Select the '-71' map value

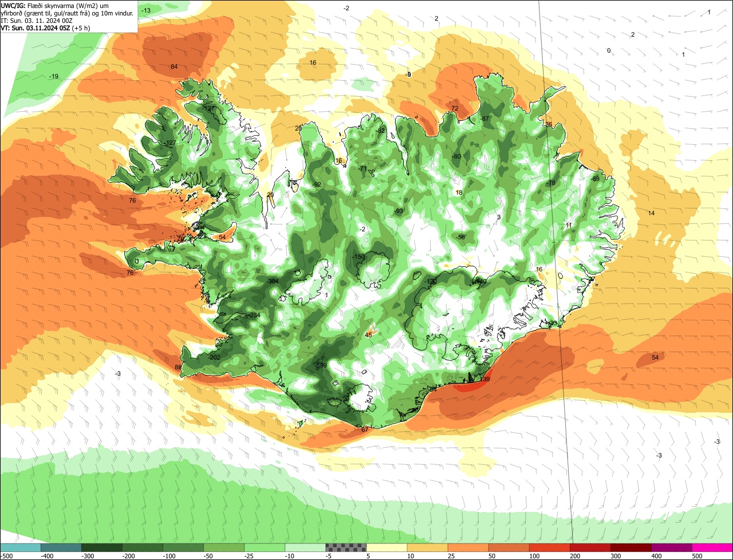pos(362,168)
